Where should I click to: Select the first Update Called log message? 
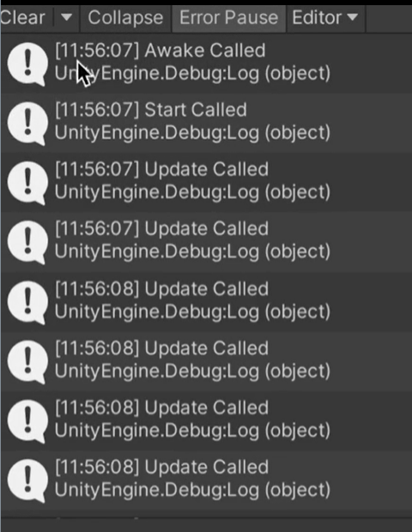206,183
